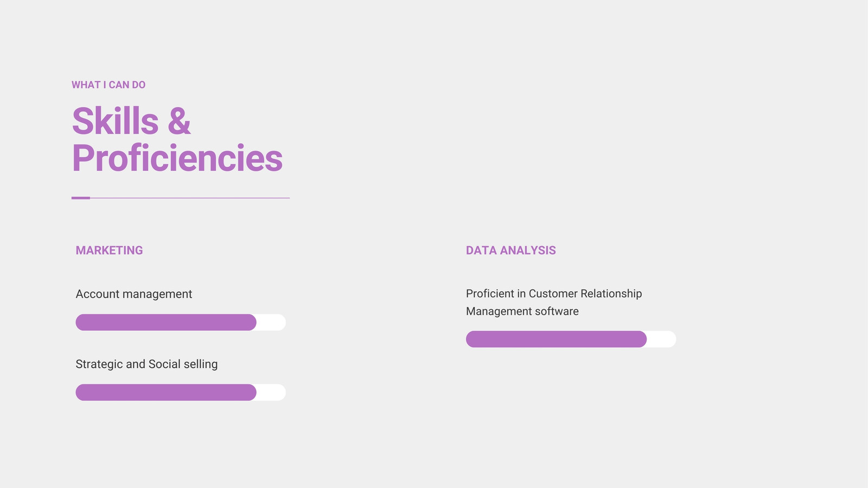Click white unfilled end of CRM proficiency bar

pos(661,339)
